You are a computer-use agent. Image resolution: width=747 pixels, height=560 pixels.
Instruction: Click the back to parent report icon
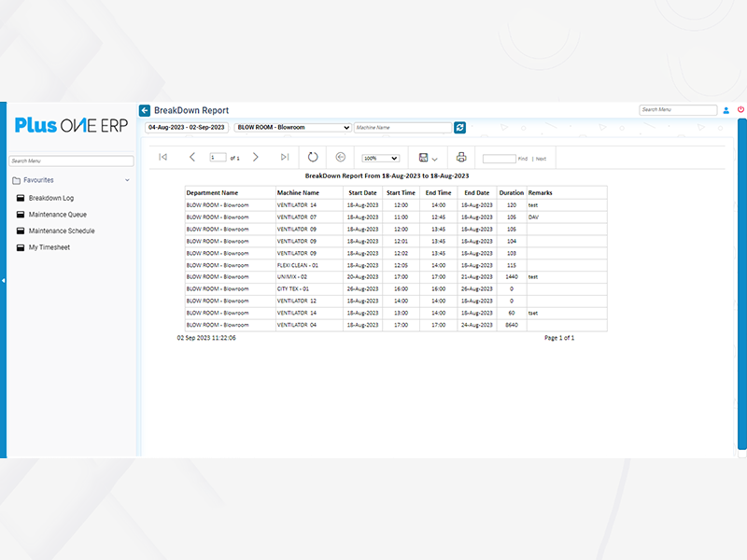341,158
